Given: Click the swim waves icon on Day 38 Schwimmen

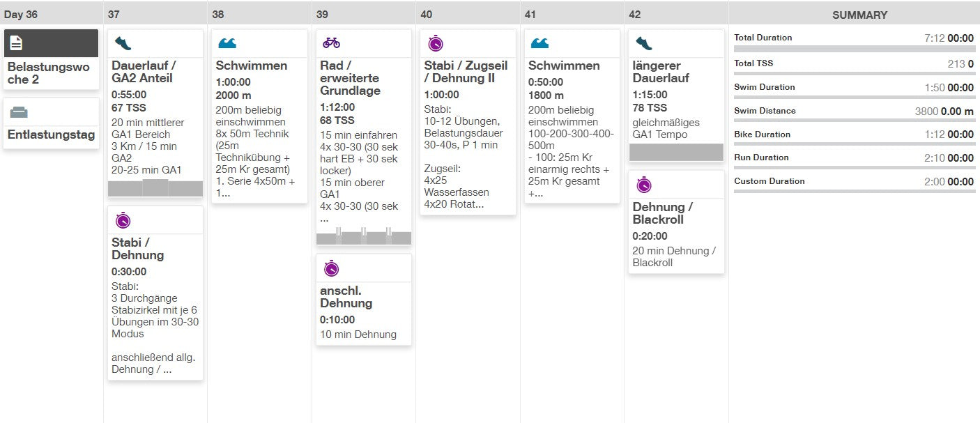Looking at the screenshot, I should point(227,43).
